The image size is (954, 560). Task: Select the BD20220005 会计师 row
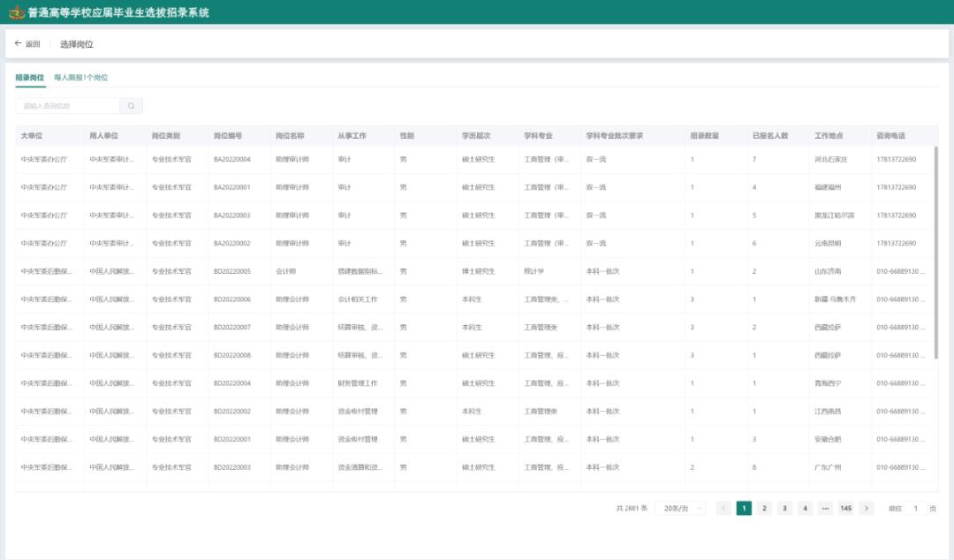232,271
